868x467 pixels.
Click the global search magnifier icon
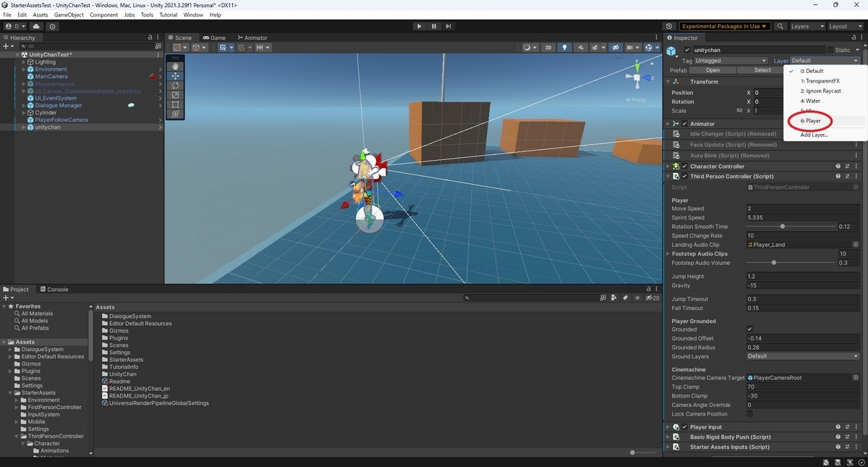point(780,26)
